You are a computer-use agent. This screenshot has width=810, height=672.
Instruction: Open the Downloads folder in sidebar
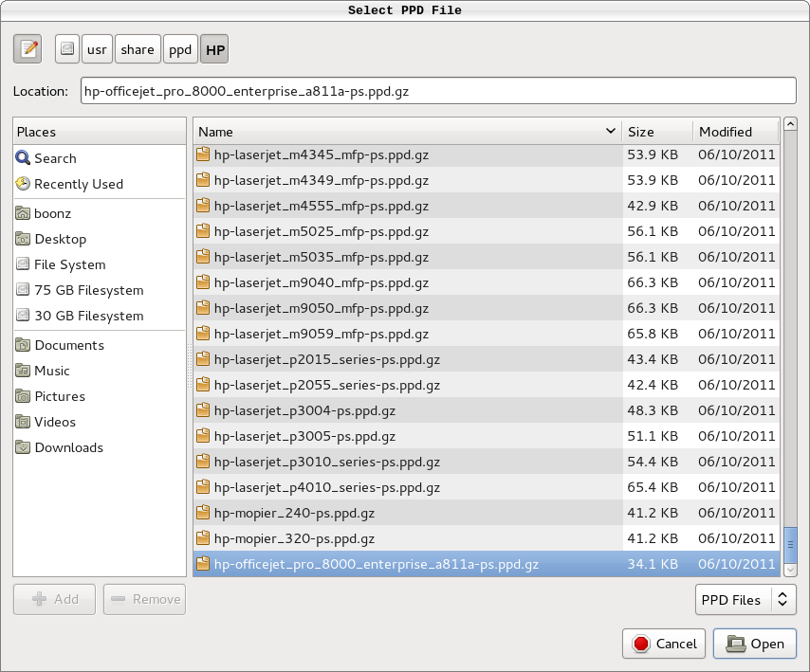[68, 447]
